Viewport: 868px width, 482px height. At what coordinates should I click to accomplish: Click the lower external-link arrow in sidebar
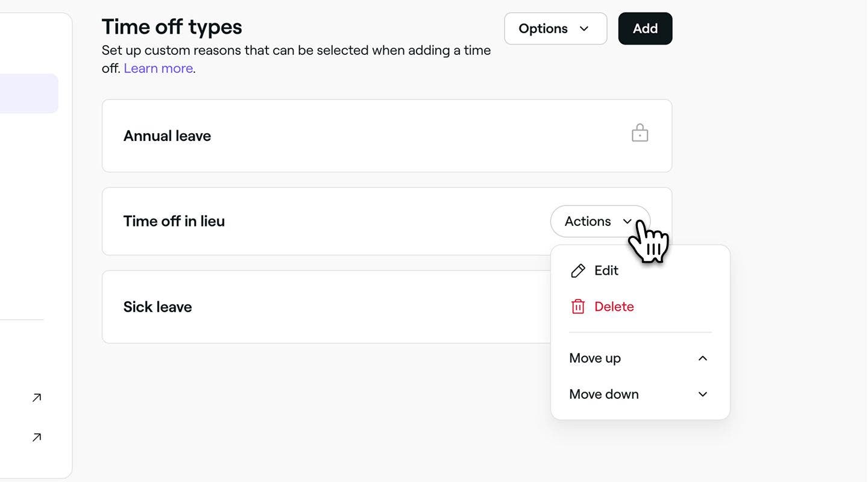pyautogui.click(x=37, y=437)
